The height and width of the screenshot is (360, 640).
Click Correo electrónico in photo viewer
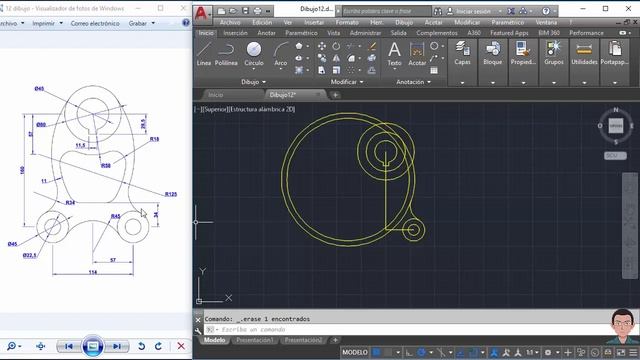coord(95,23)
